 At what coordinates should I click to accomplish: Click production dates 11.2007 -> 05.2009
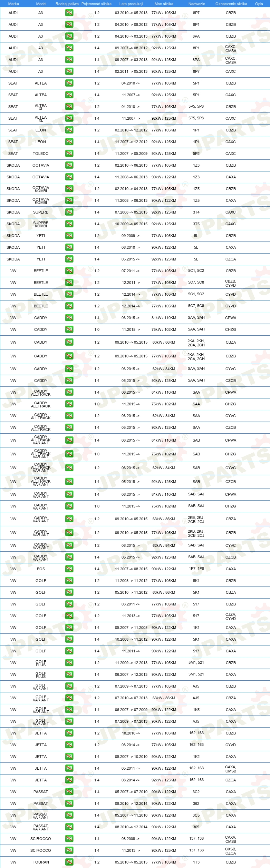tap(131, 154)
